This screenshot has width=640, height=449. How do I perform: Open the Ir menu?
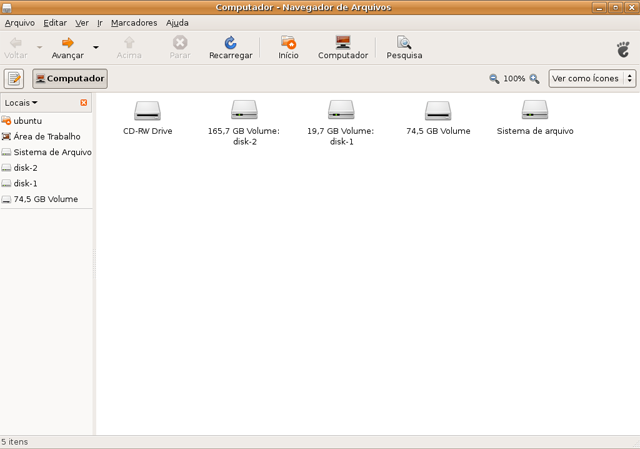pos(100,23)
